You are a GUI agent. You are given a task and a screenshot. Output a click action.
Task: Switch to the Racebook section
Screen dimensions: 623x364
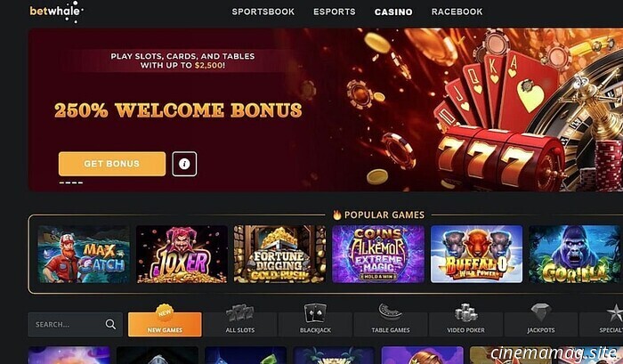[457, 12]
